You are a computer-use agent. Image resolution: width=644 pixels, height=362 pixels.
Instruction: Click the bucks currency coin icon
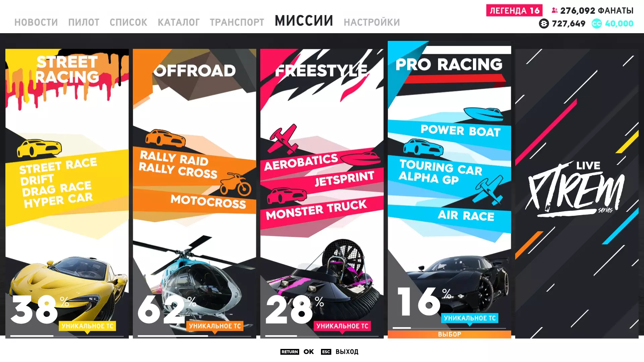coord(544,23)
